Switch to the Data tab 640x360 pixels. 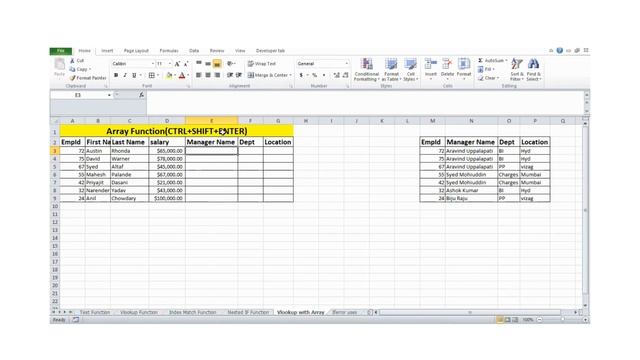(194, 51)
